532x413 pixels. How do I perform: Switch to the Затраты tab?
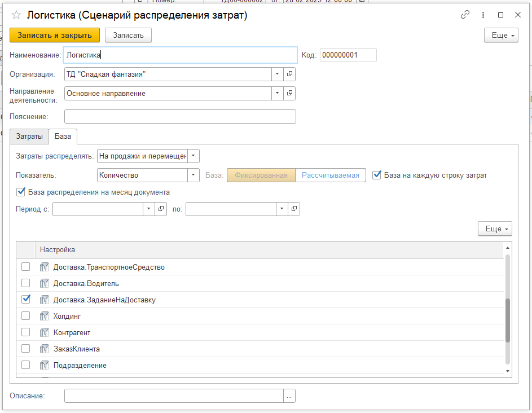pos(29,137)
